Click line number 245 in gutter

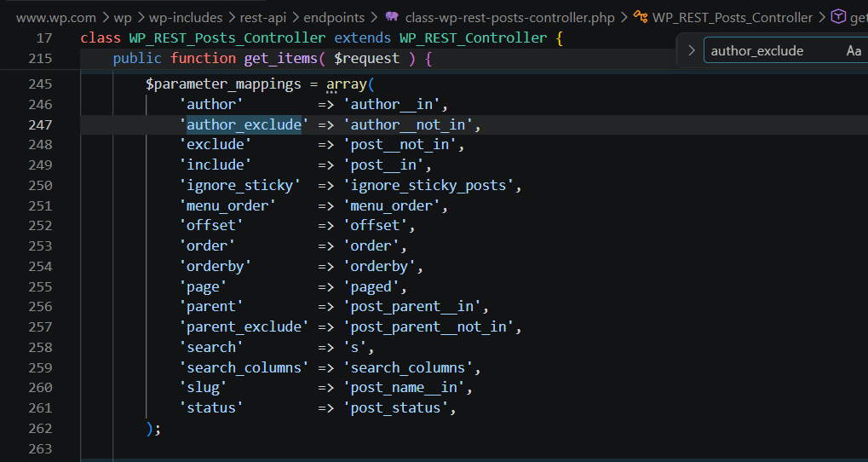40,84
